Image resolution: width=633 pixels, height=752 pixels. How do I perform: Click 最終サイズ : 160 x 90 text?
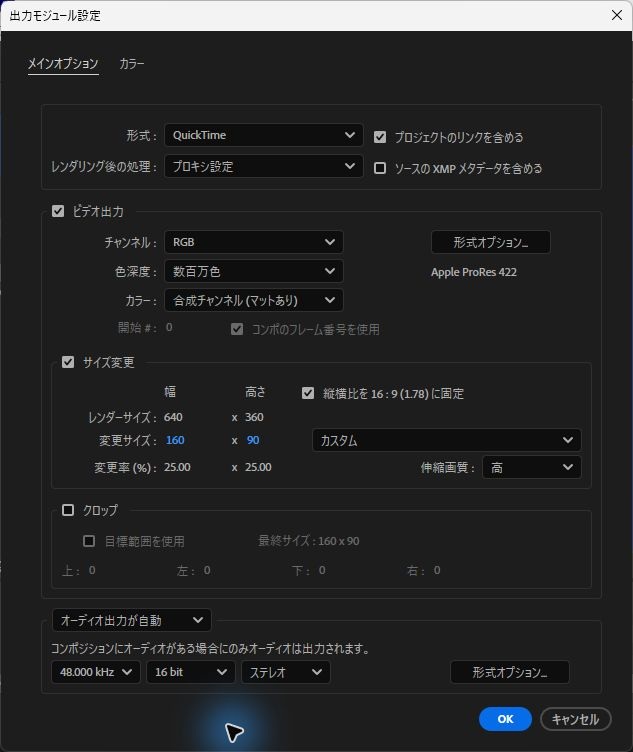(309, 541)
